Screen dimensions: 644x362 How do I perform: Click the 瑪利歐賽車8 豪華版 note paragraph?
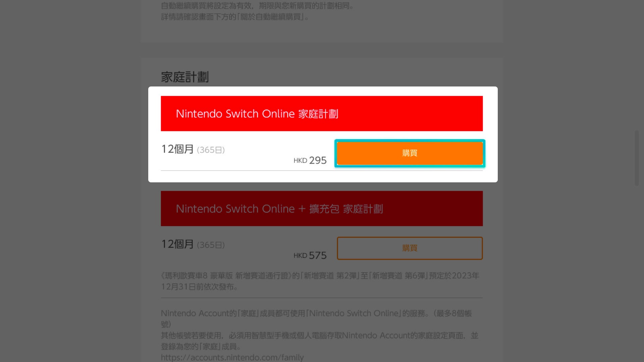(x=320, y=281)
